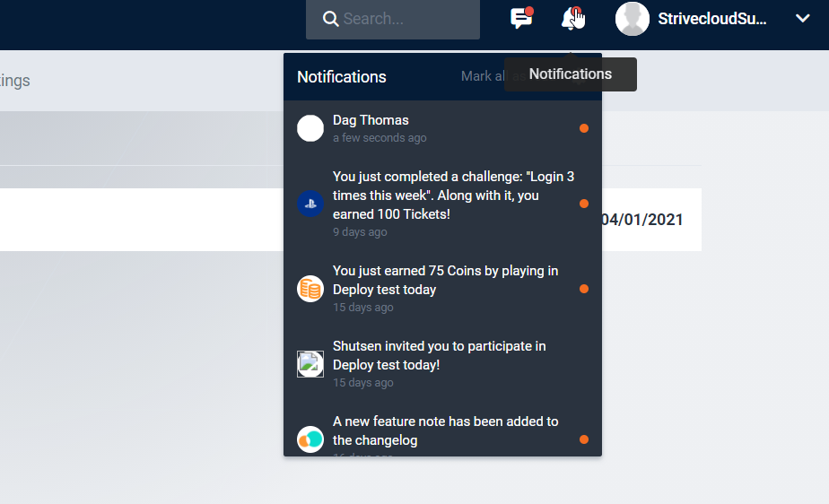Toggle unread dot on challenge completed notification
Viewport: 829px width, 504px height.
584,204
